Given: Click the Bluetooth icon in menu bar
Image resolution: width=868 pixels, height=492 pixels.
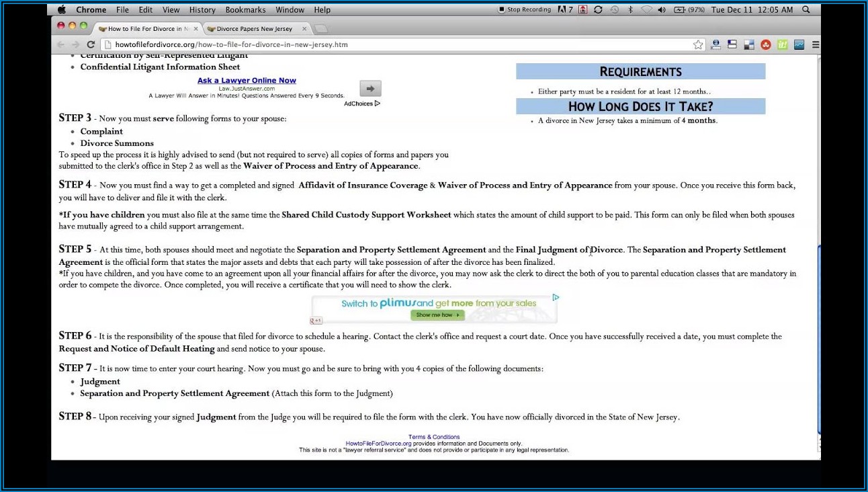Looking at the screenshot, I should click(630, 10).
